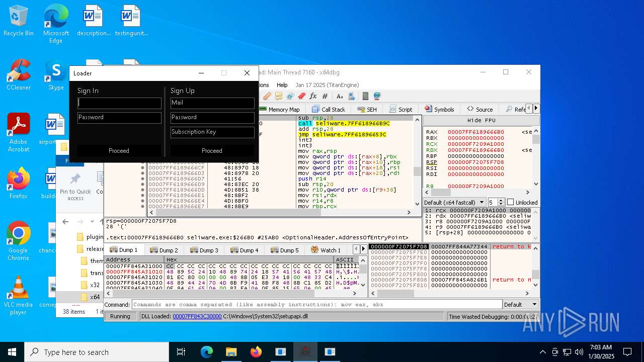Screen dimensions: 644x362
Task: Select Dump 4 tab
Action: (x=245, y=250)
